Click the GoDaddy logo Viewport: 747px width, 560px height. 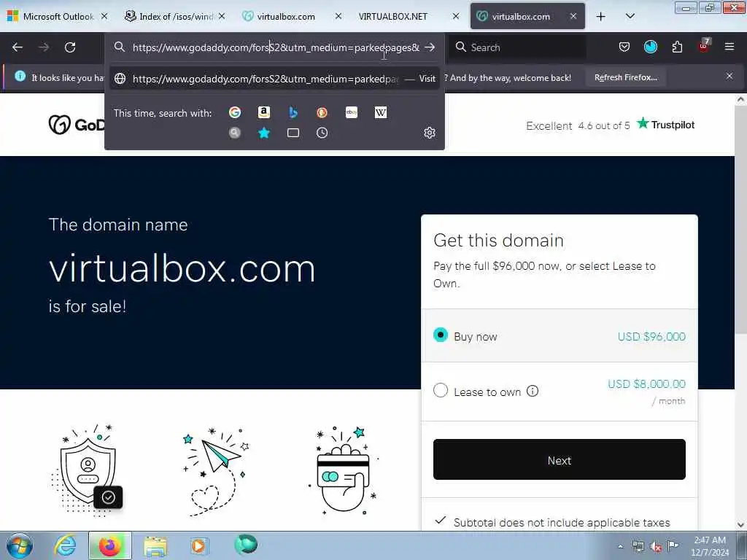(76, 125)
